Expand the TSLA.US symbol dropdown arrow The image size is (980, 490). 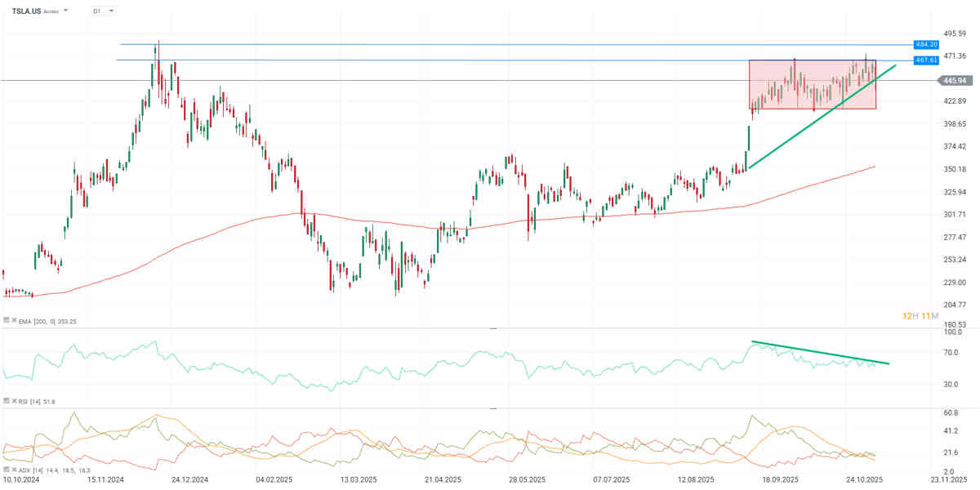[65, 11]
